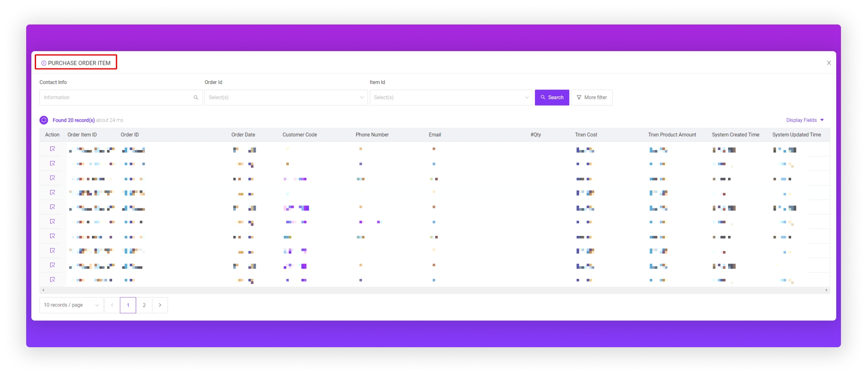868x376 pixels.
Task: Type in the Contact Info information field
Action: coord(116,98)
